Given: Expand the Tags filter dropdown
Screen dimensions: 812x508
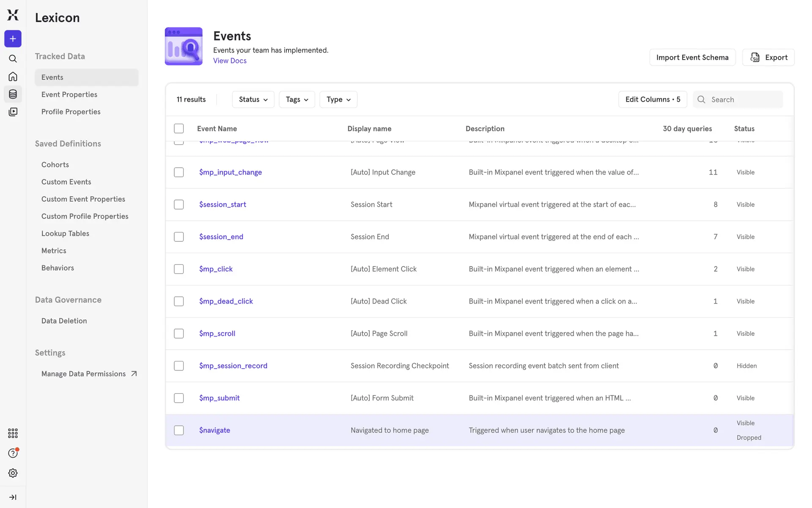Looking at the screenshot, I should click(296, 99).
